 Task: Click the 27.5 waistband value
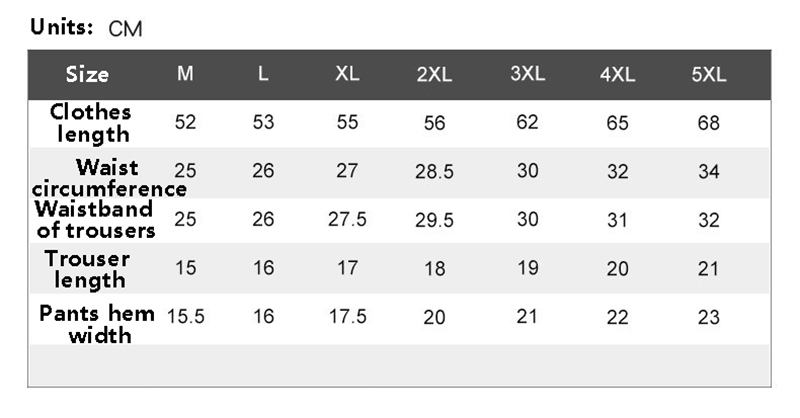(x=347, y=219)
